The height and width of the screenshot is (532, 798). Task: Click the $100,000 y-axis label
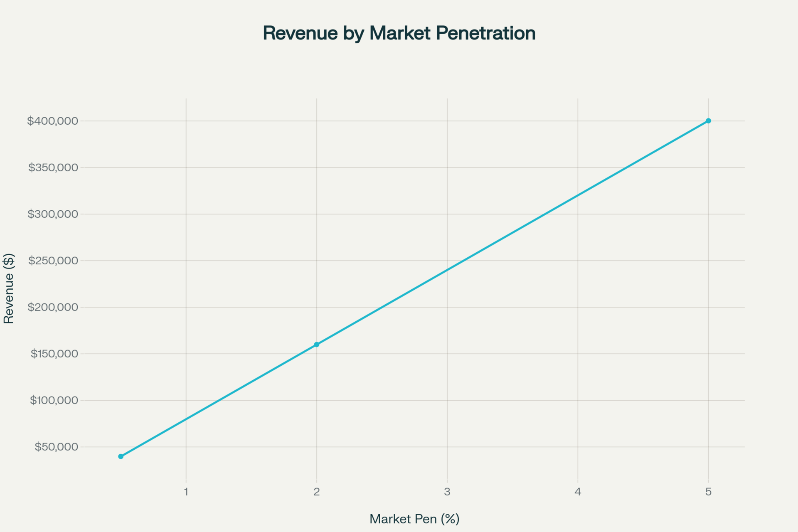click(x=54, y=400)
